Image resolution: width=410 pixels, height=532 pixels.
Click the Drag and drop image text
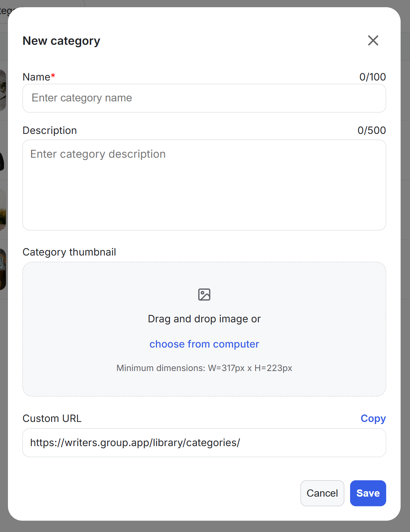click(x=204, y=319)
